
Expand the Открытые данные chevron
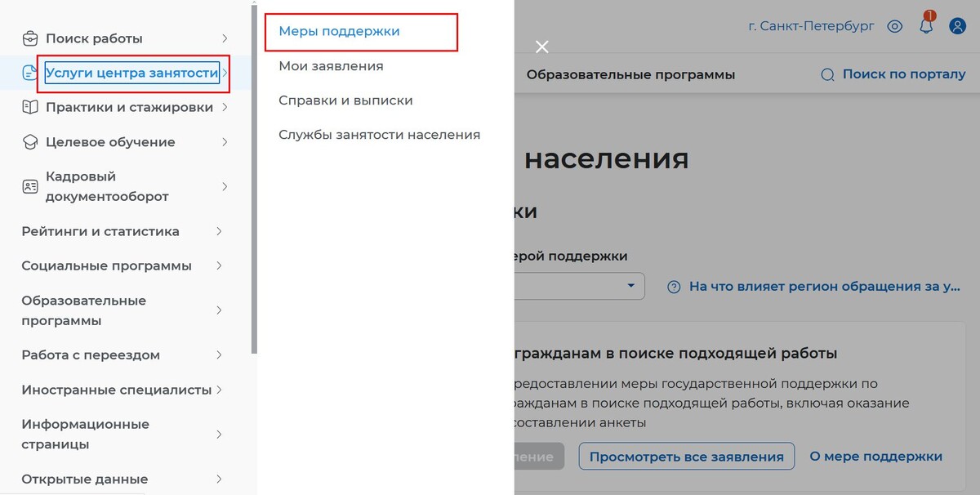click(218, 479)
